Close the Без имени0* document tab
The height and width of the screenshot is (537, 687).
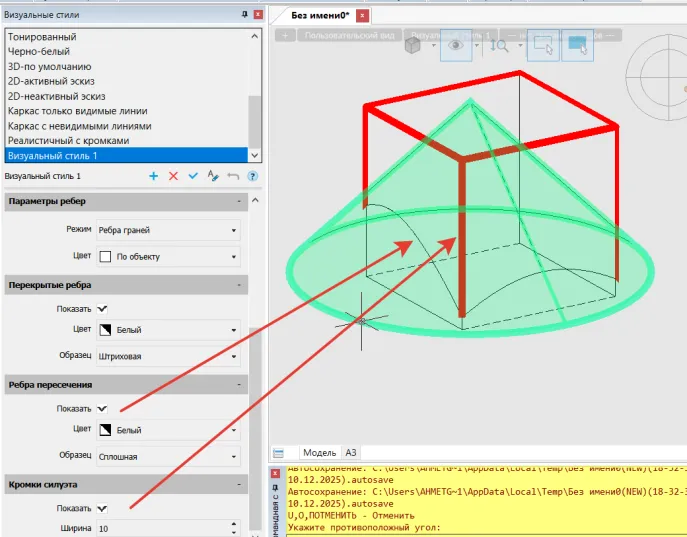tap(362, 15)
